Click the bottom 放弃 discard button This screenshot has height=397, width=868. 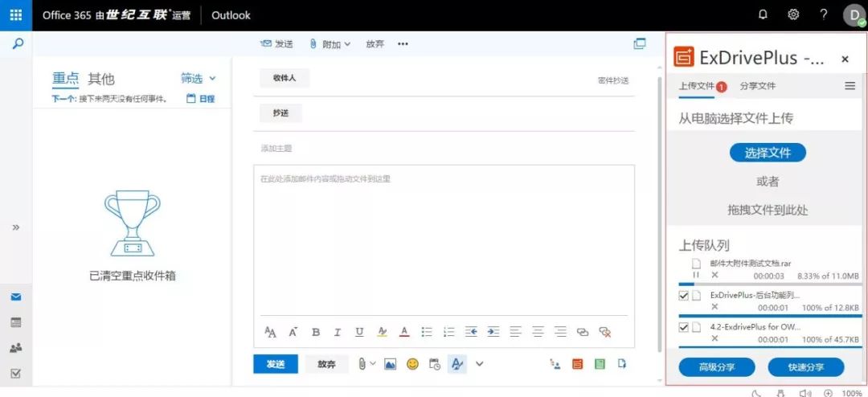tap(326, 364)
